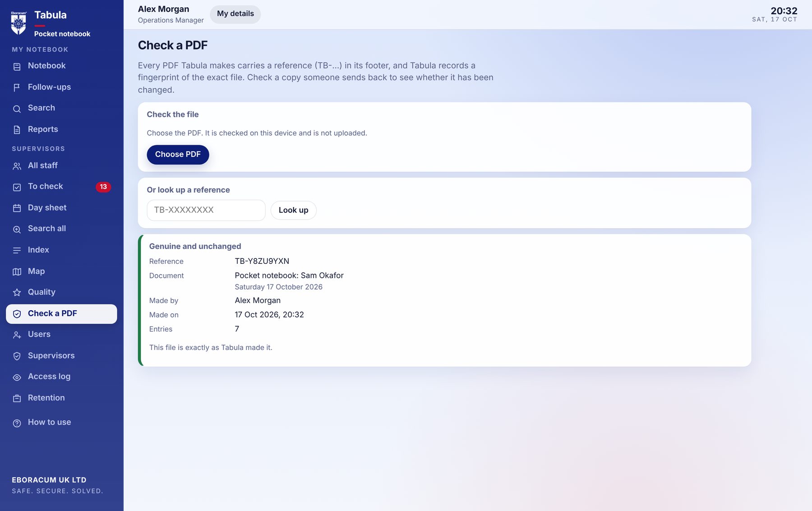The width and height of the screenshot is (812, 511).
Task: Click the Look up button
Action: (293, 210)
